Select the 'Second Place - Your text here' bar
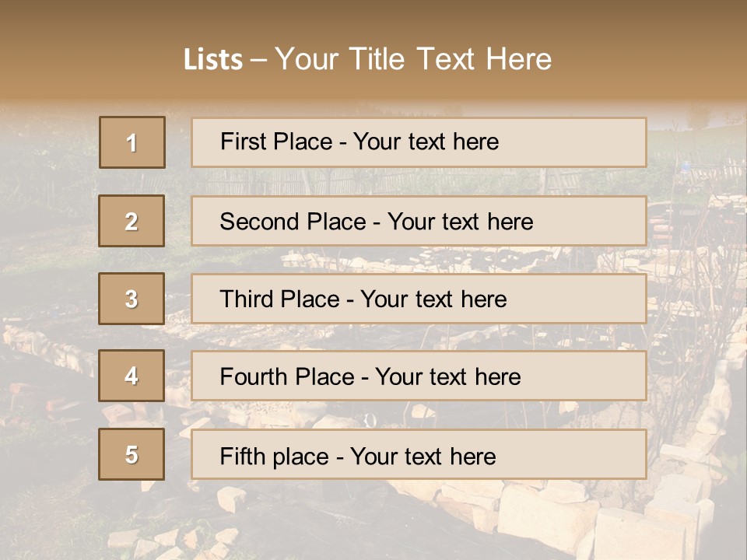This screenshot has height=560, width=747. point(419,221)
